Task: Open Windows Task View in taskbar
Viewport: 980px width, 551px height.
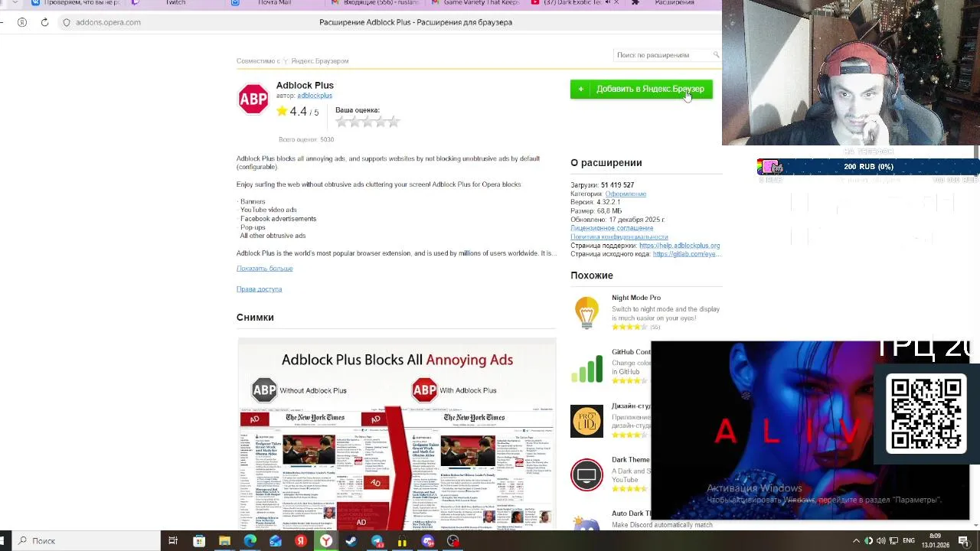Action: 173,541
